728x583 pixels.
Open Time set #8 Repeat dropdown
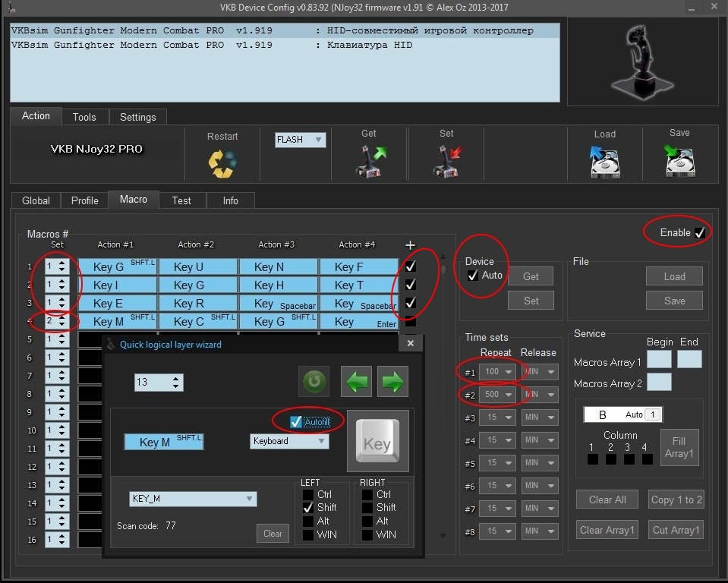497,531
